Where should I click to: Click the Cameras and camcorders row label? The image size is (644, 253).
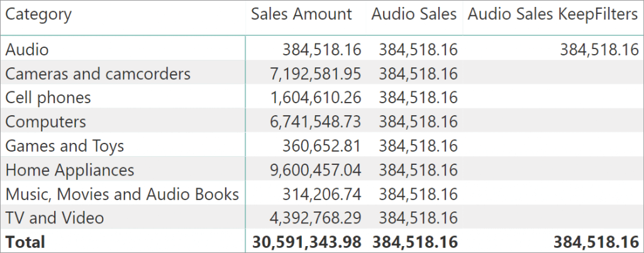(97, 74)
